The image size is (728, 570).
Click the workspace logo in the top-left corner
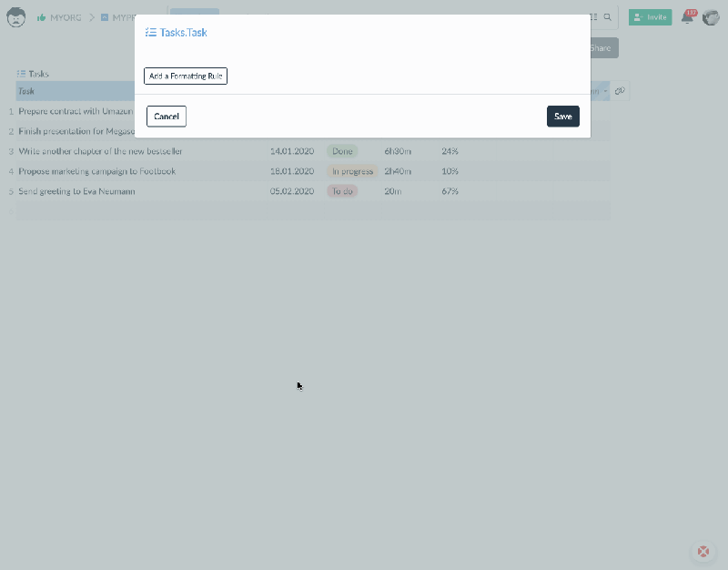[x=16, y=16]
